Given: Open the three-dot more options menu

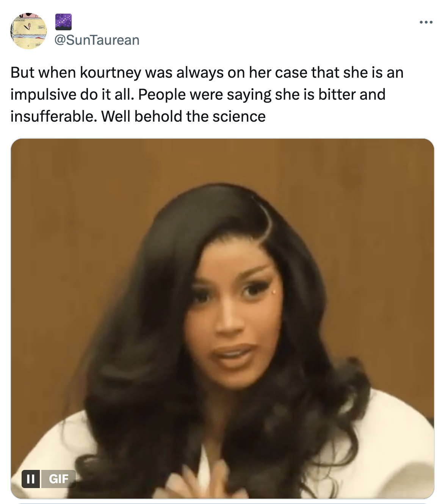Looking at the screenshot, I should click(x=426, y=23).
